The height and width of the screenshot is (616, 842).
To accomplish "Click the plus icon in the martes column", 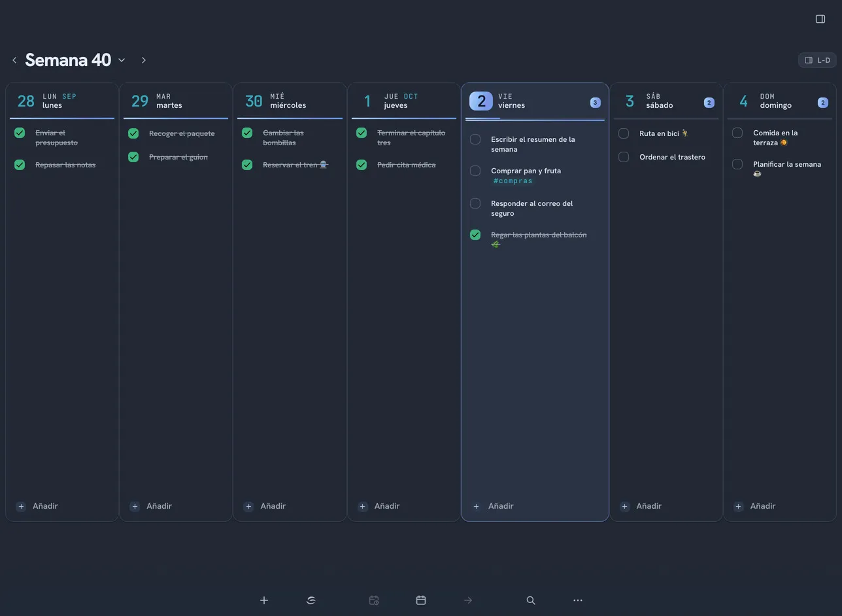I will point(135,506).
